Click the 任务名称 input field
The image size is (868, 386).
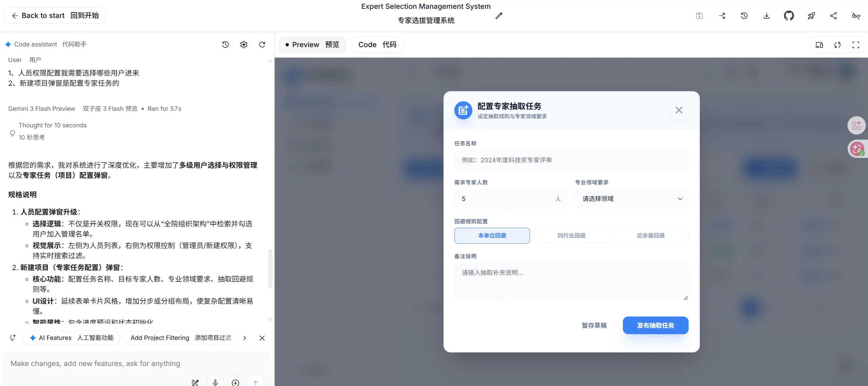(571, 160)
